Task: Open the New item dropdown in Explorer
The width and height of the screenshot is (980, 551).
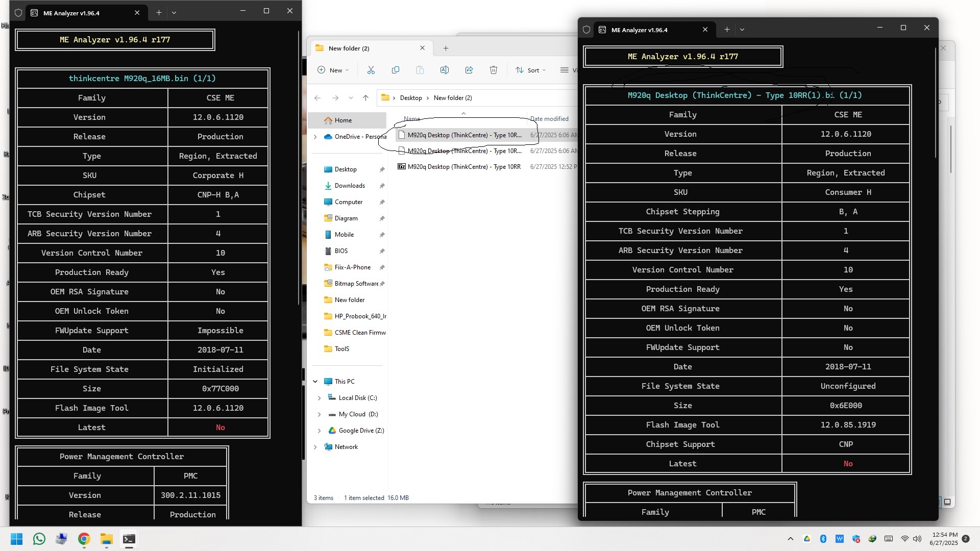Action: 333,70
